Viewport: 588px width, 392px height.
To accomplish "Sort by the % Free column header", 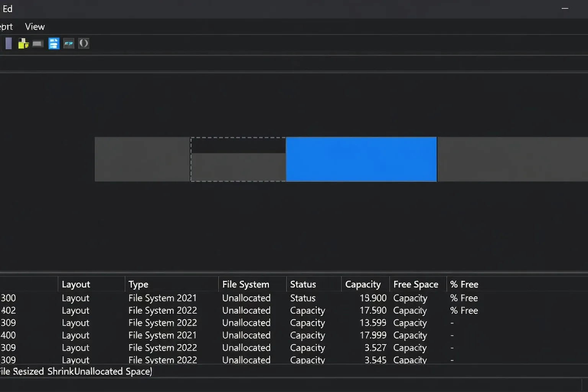I will tap(464, 284).
